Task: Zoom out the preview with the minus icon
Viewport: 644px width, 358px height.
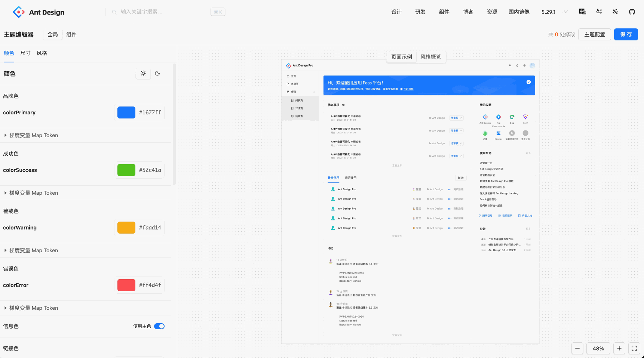Action: 577,348
